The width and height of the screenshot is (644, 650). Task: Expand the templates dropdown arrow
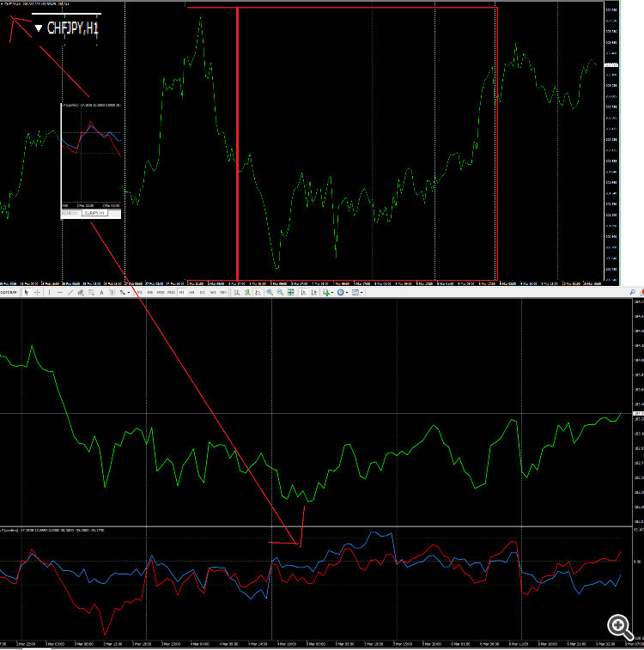coord(361,293)
